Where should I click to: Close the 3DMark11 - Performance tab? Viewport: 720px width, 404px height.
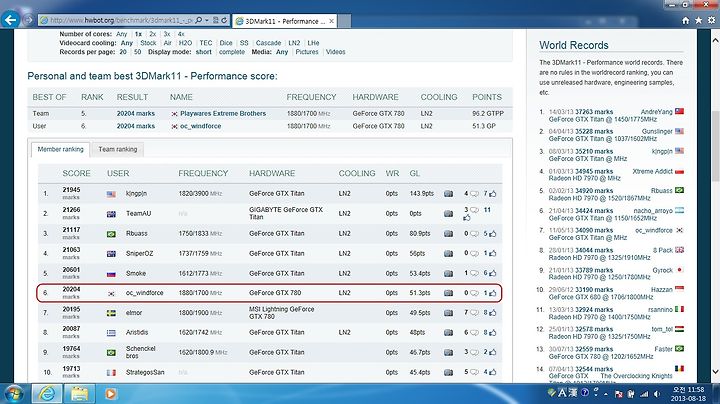(x=332, y=21)
